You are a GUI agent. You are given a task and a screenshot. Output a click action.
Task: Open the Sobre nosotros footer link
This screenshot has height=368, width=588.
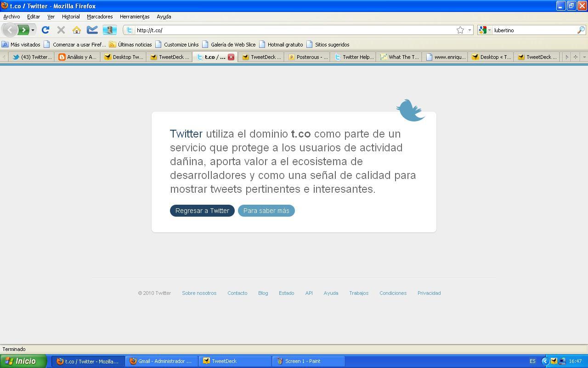tap(199, 293)
